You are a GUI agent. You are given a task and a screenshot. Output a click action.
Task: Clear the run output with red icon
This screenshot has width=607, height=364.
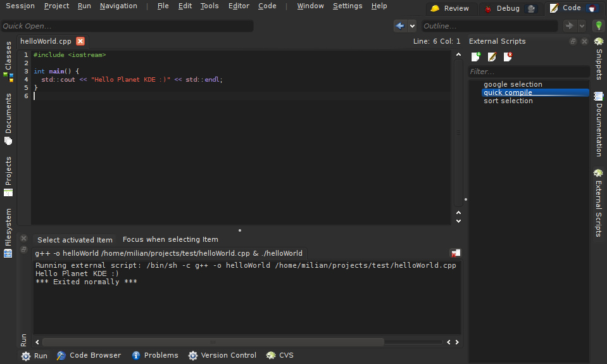(x=456, y=253)
